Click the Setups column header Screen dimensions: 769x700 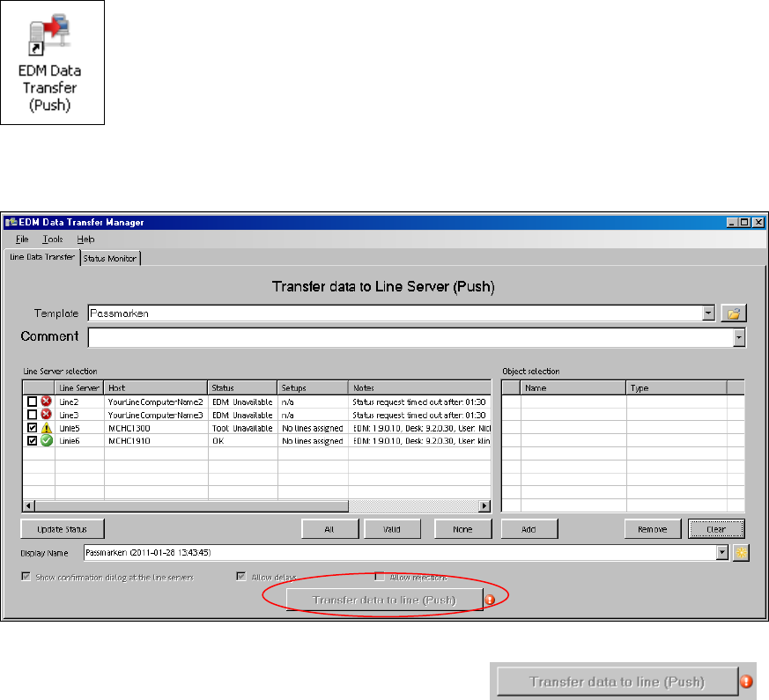tap(313, 387)
